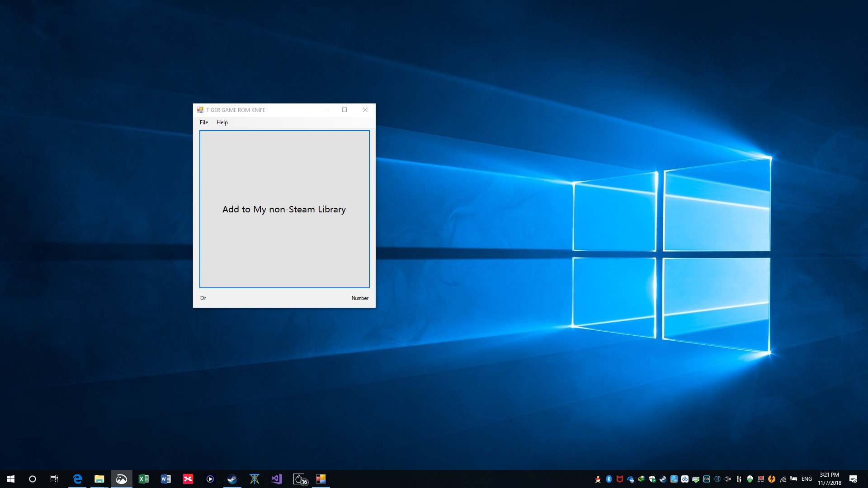Image resolution: width=868 pixels, height=488 pixels.
Task: Launch Steam from the taskbar
Action: (232, 479)
